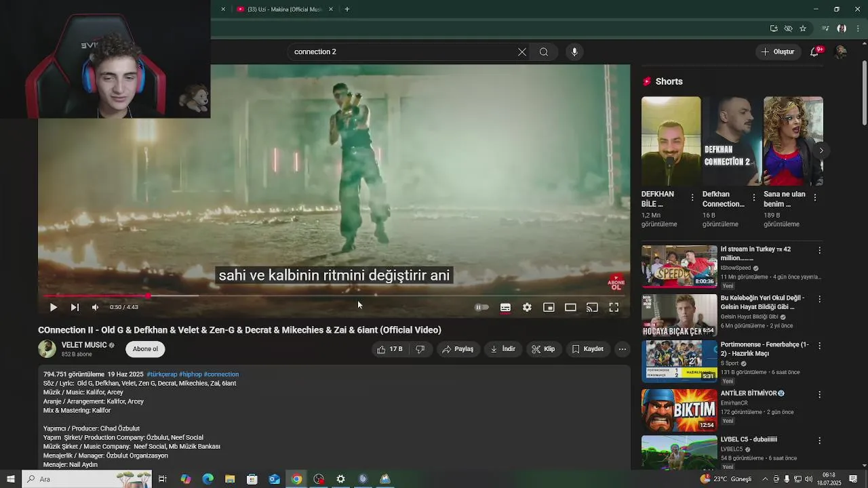Start voice search with the microphone
This screenshot has width=868, height=488.
[x=574, y=52]
